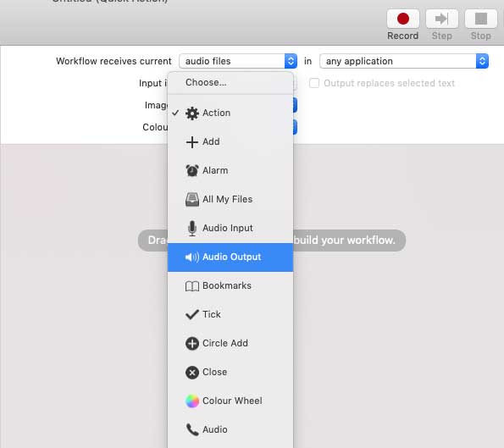Toggle Output replaces selected text checkbox
Screen dimensions: 504x448
314,83
